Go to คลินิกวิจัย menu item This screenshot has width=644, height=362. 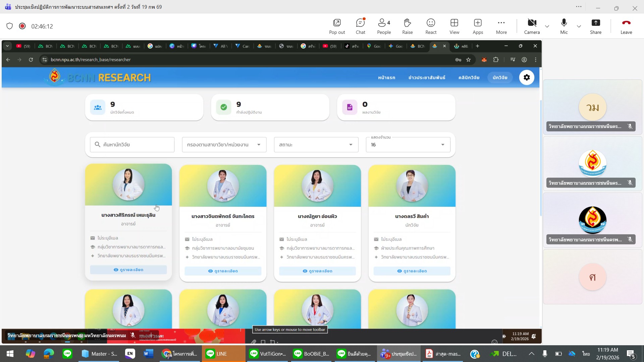(469, 77)
